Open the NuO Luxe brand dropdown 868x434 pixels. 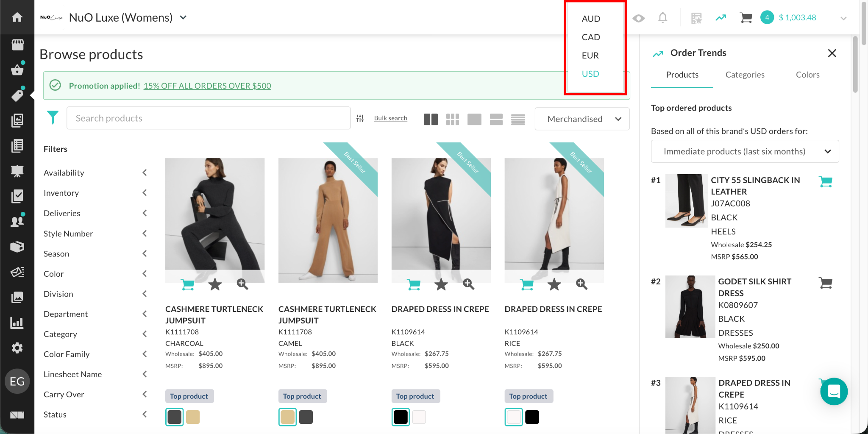(x=184, y=17)
